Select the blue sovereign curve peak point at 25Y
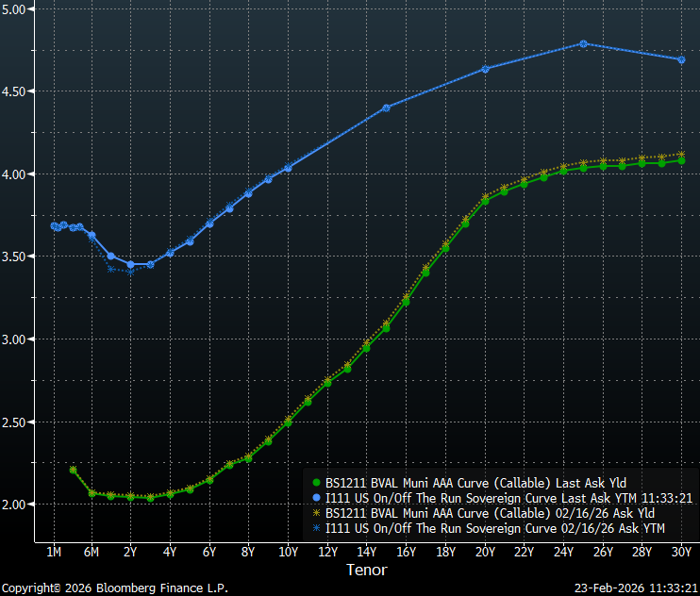Viewport: 700px width, 596px height. pos(583,43)
